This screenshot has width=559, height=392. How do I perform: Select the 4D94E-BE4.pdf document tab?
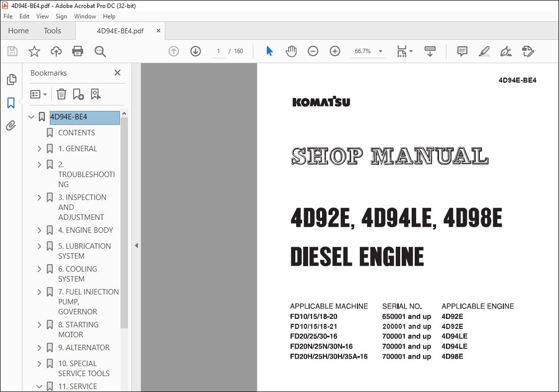120,31
